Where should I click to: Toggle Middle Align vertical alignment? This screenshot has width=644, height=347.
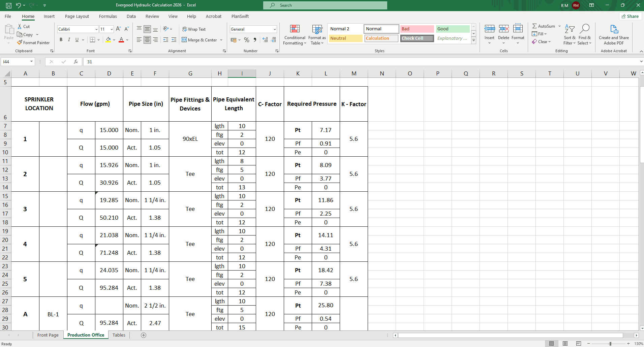(x=147, y=29)
